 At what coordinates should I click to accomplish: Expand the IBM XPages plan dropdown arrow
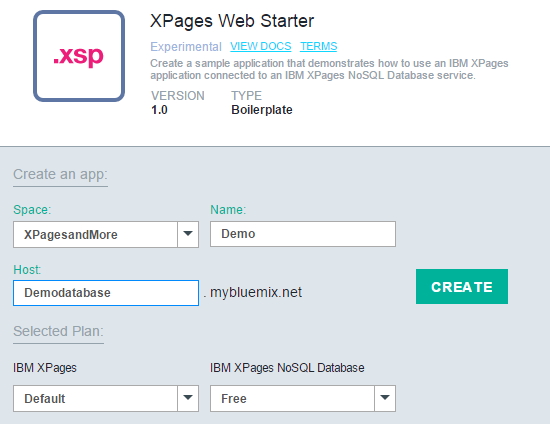[188, 398]
